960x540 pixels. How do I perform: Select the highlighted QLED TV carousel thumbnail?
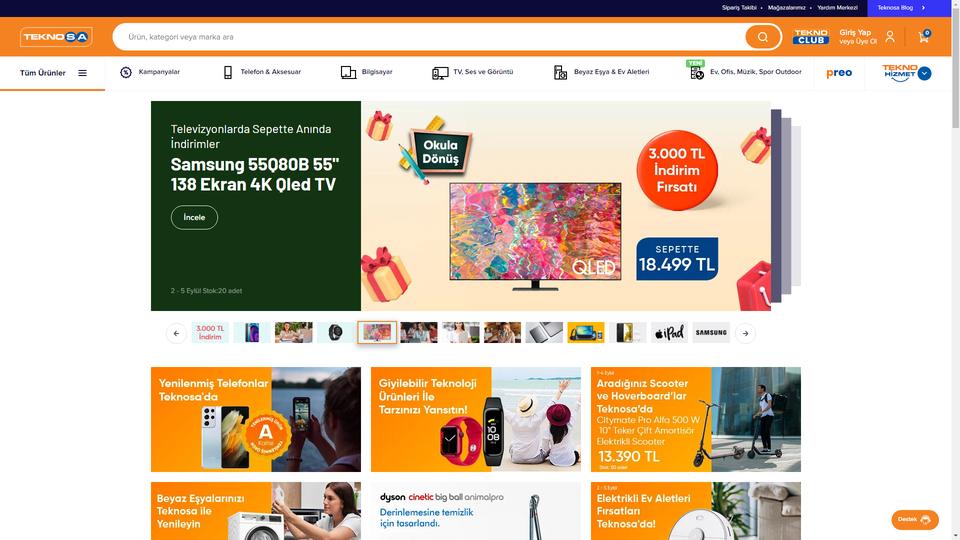377,332
